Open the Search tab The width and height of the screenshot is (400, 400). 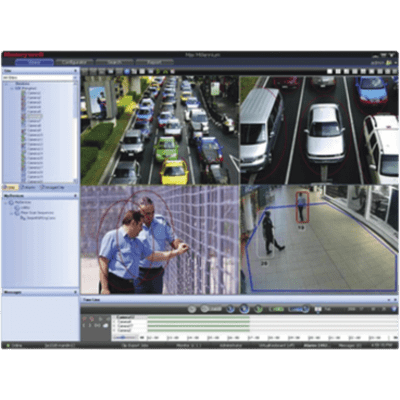tap(114, 62)
